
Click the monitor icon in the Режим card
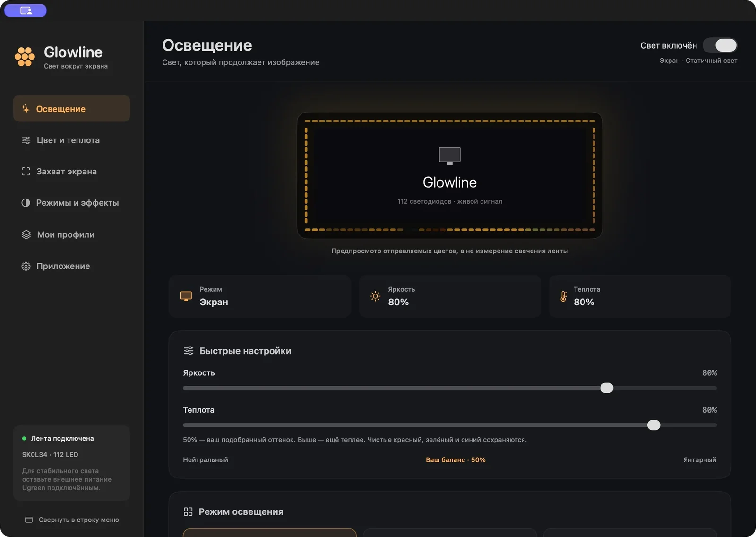[x=186, y=296]
